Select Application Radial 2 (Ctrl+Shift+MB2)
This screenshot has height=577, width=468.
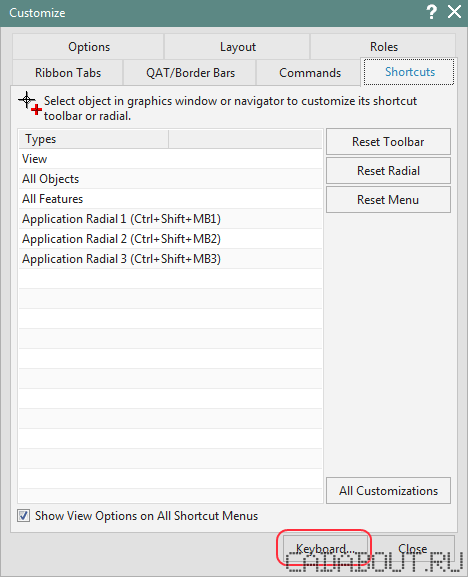(170, 239)
